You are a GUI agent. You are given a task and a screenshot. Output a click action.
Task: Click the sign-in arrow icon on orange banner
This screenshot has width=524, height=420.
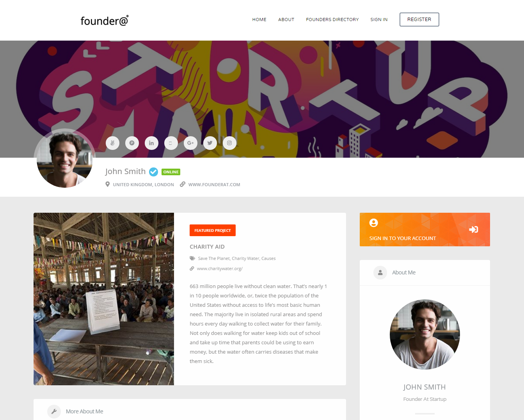[473, 230]
